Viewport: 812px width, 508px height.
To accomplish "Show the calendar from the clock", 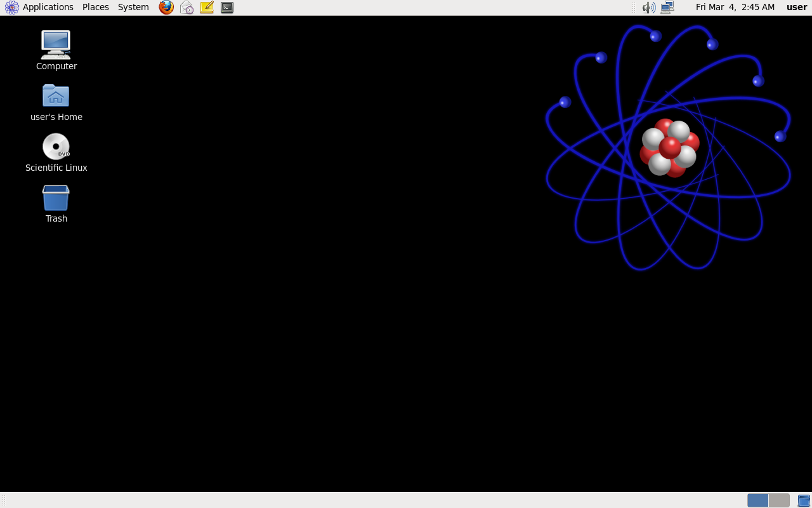I will (x=735, y=7).
